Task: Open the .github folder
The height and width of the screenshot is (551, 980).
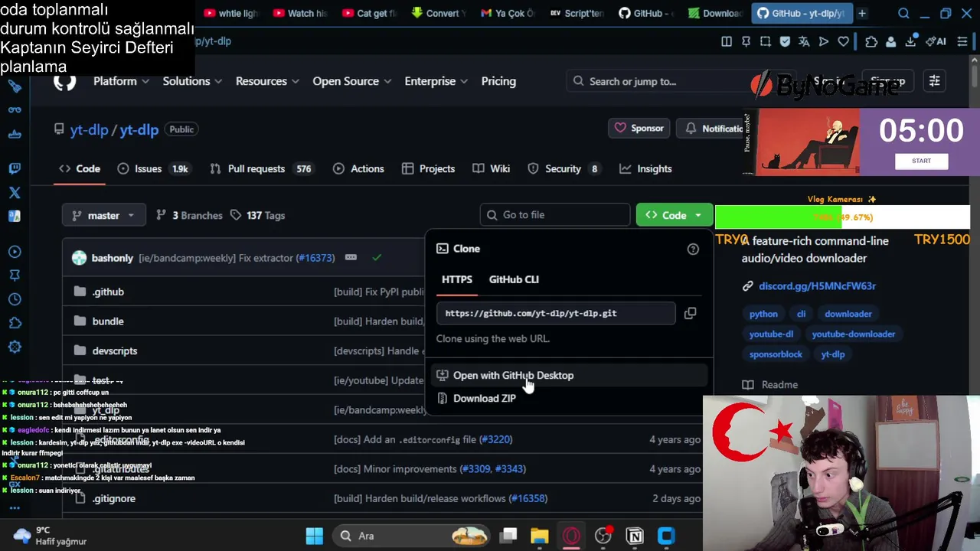Action: 108,292
